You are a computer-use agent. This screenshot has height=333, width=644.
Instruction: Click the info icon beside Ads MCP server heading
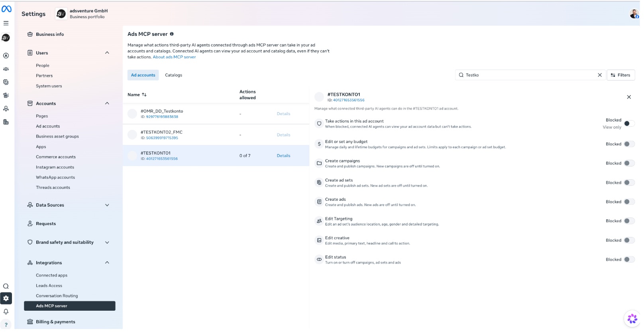click(172, 34)
